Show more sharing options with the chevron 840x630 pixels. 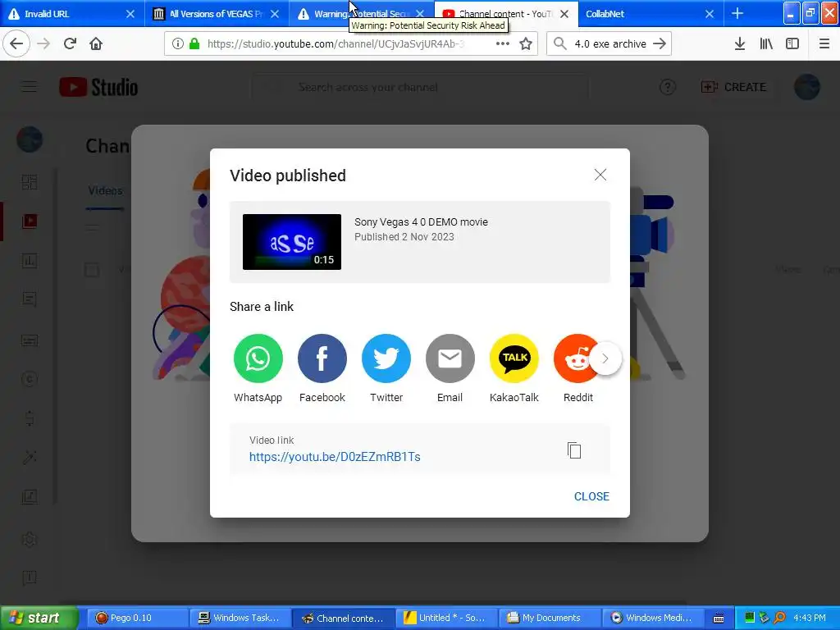[x=605, y=358]
